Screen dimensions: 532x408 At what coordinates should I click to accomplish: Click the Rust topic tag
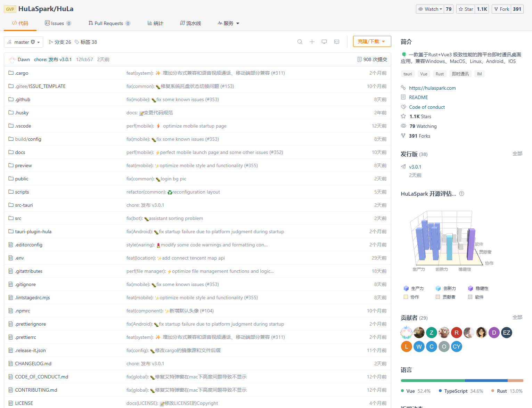440,74
